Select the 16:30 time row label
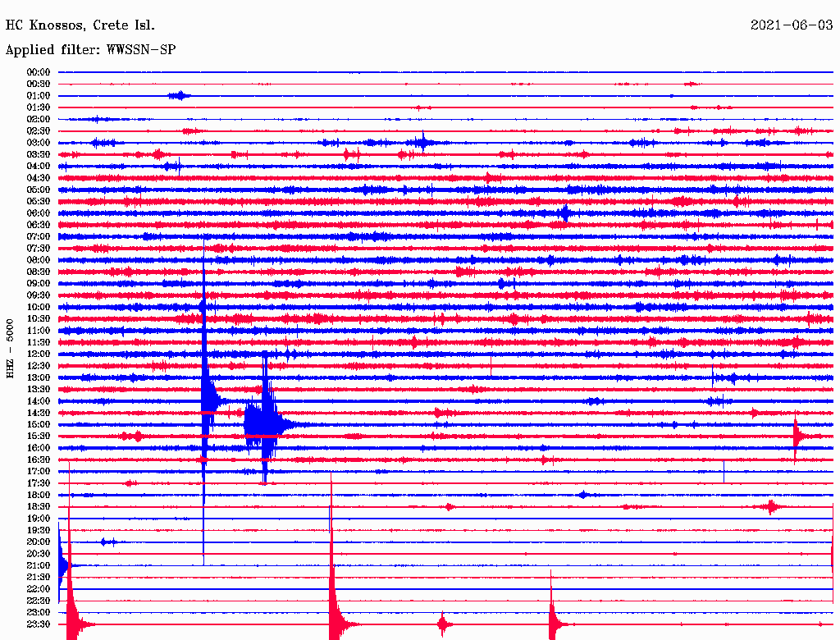This screenshot has width=840, height=640. tap(39, 460)
